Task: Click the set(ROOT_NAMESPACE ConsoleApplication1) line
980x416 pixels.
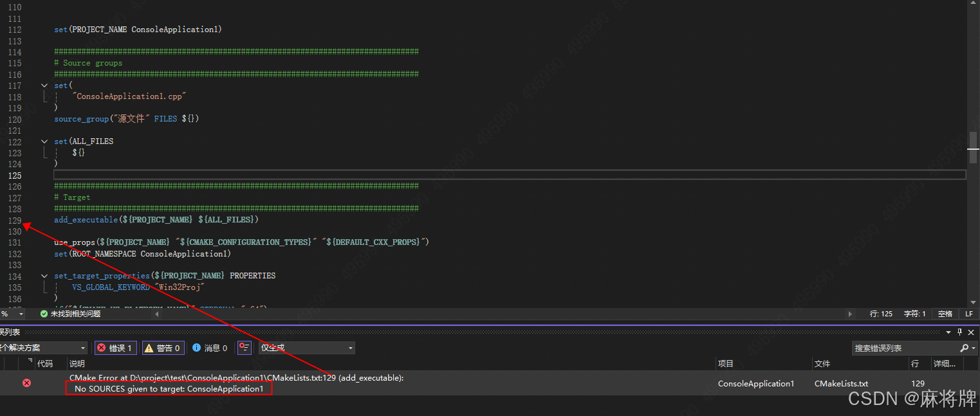Action: pyautogui.click(x=142, y=253)
